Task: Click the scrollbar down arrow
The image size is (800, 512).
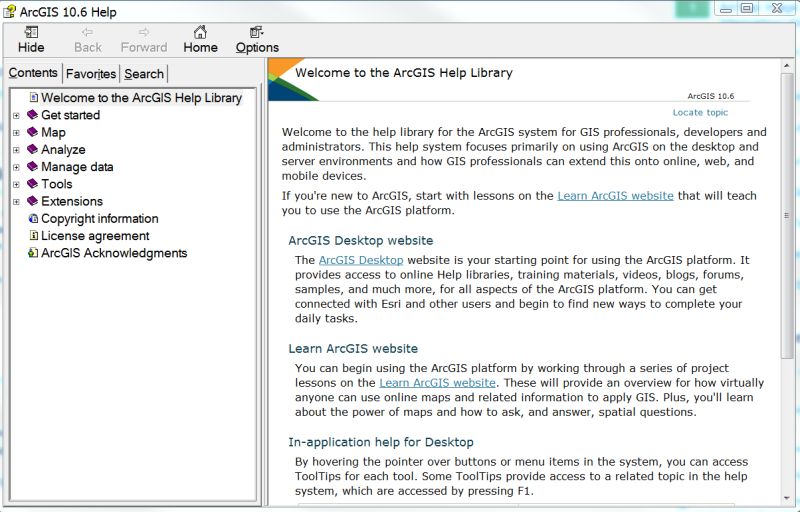Action: pos(787,498)
